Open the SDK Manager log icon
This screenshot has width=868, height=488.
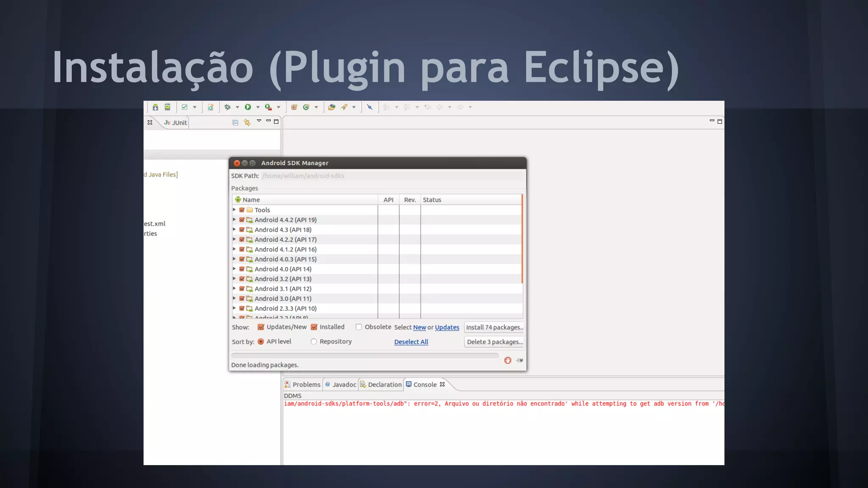(x=520, y=360)
